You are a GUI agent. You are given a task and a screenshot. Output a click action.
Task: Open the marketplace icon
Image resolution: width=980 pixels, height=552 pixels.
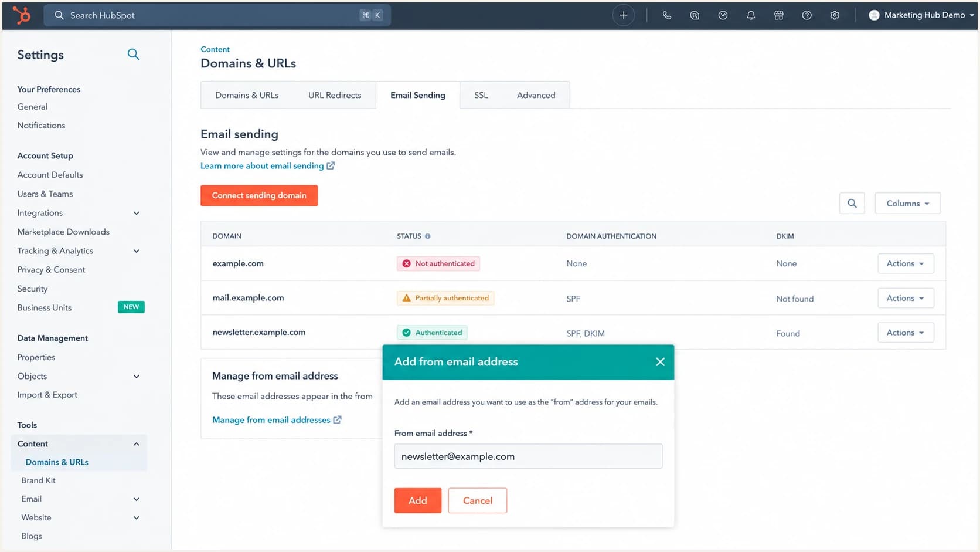[779, 15]
